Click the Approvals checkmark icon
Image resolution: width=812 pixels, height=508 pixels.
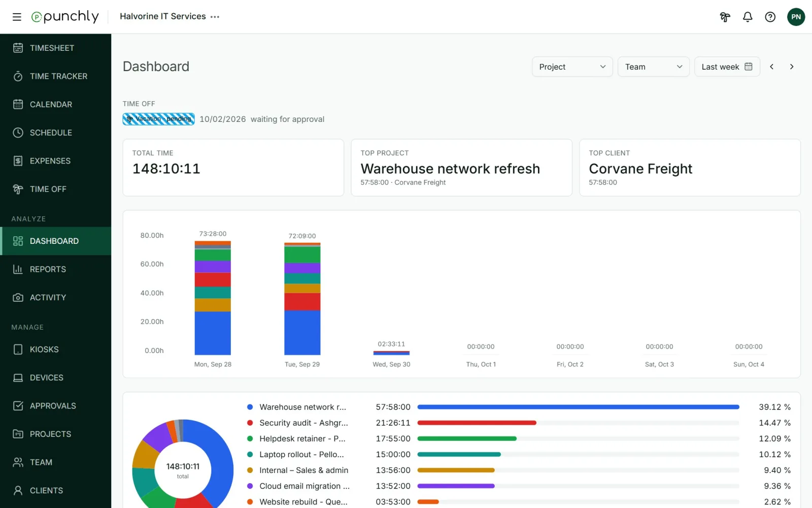pyautogui.click(x=18, y=406)
